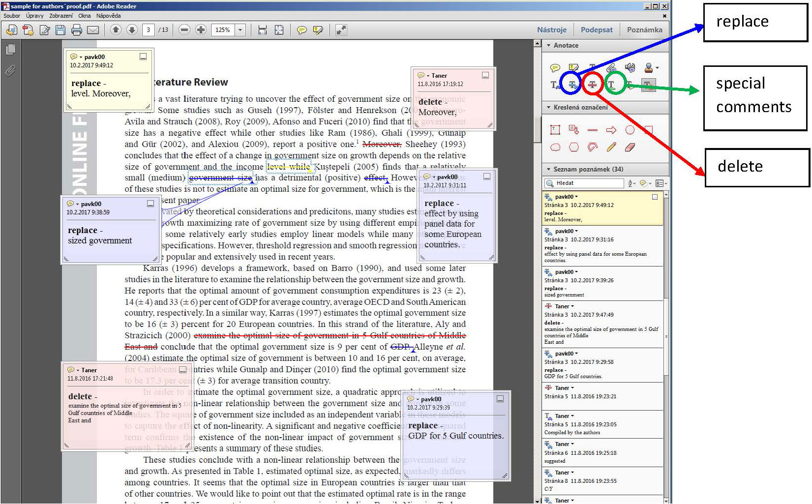Fit page to window width icon
The width and height of the screenshot is (812, 504).
coord(263,30)
